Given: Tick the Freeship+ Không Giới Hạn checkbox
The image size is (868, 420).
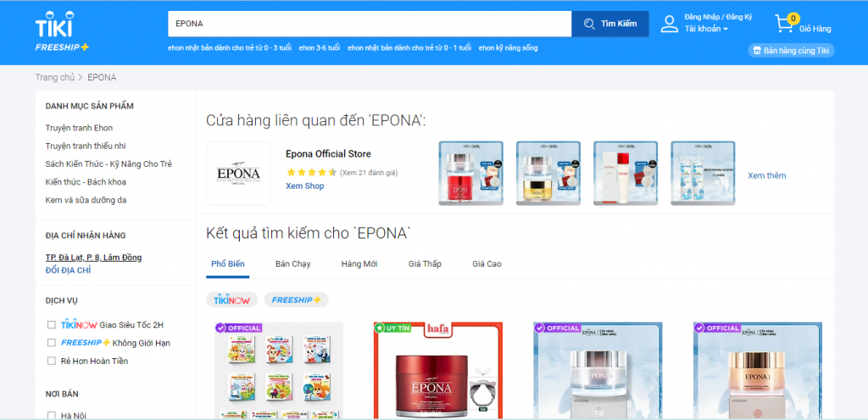Looking at the screenshot, I should (x=51, y=343).
